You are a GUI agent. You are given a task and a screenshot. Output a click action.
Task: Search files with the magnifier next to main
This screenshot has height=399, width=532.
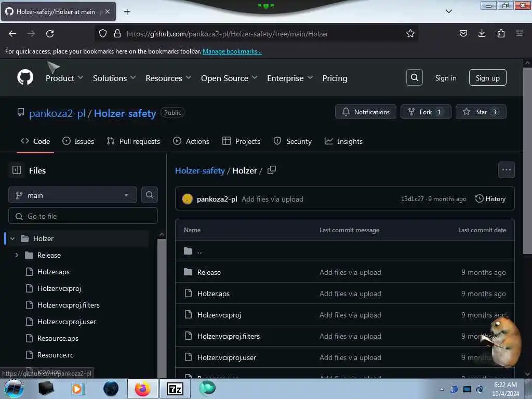149,195
